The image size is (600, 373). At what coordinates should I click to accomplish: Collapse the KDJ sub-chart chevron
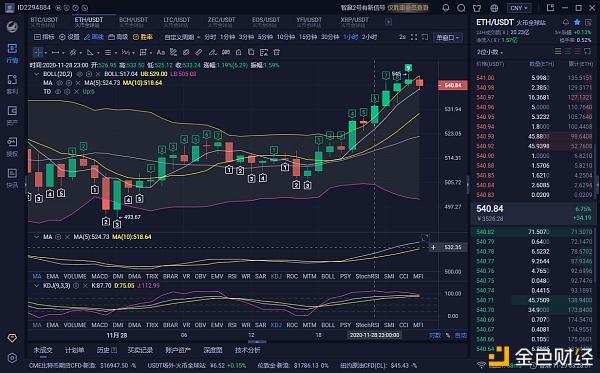[x=37, y=285]
